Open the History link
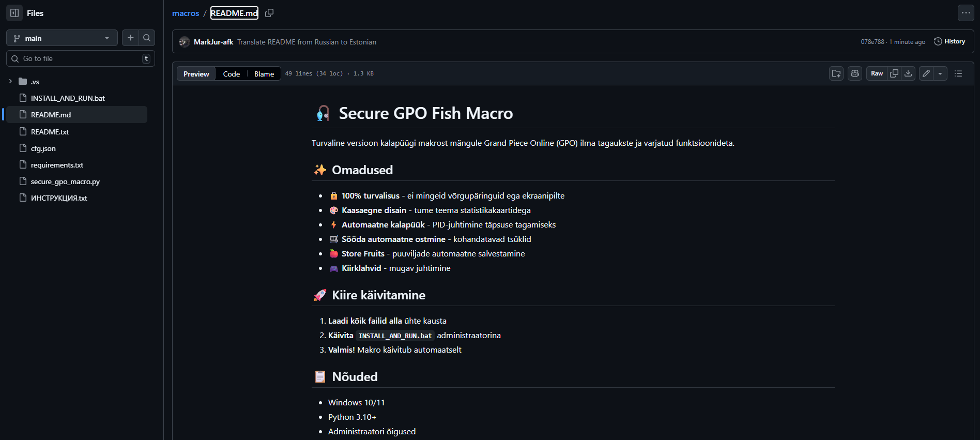 click(x=950, y=41)
